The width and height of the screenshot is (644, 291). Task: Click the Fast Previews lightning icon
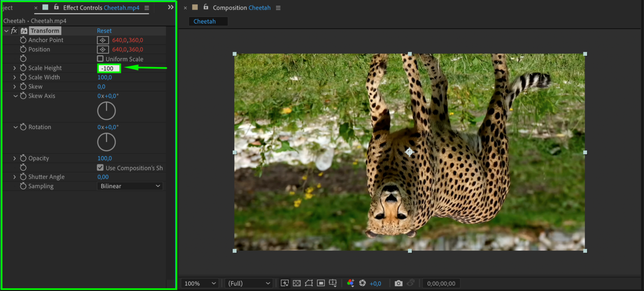[284, 283]
